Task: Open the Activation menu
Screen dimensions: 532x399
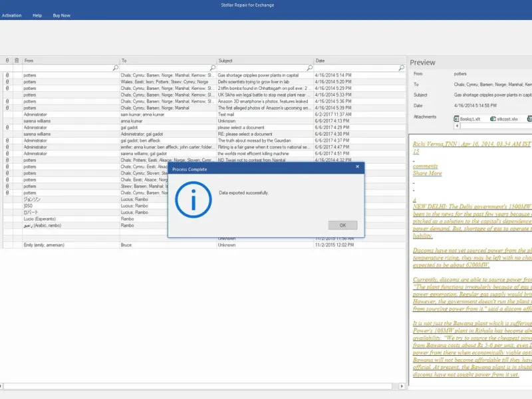Action: coord(11,15)
